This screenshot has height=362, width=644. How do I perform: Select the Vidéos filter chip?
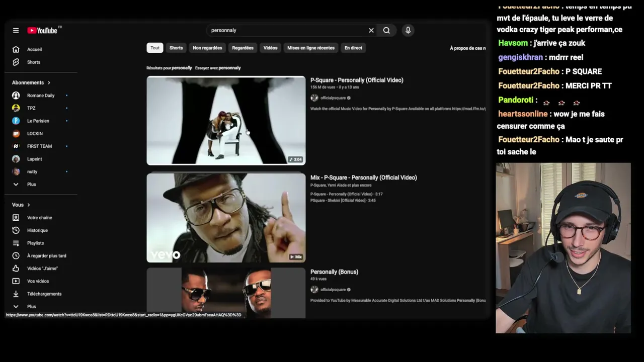270,48
